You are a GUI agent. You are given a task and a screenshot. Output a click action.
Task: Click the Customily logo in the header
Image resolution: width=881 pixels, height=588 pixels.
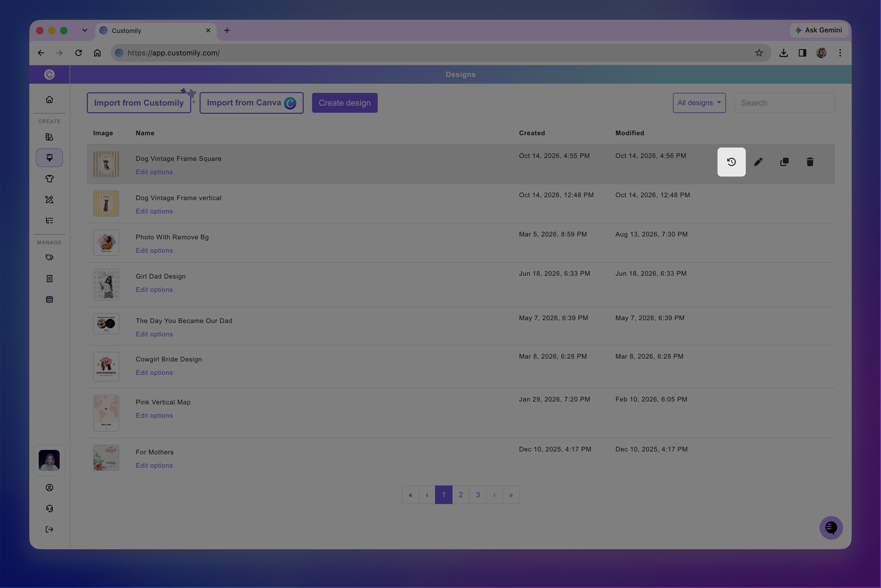[x=49, y=75]
